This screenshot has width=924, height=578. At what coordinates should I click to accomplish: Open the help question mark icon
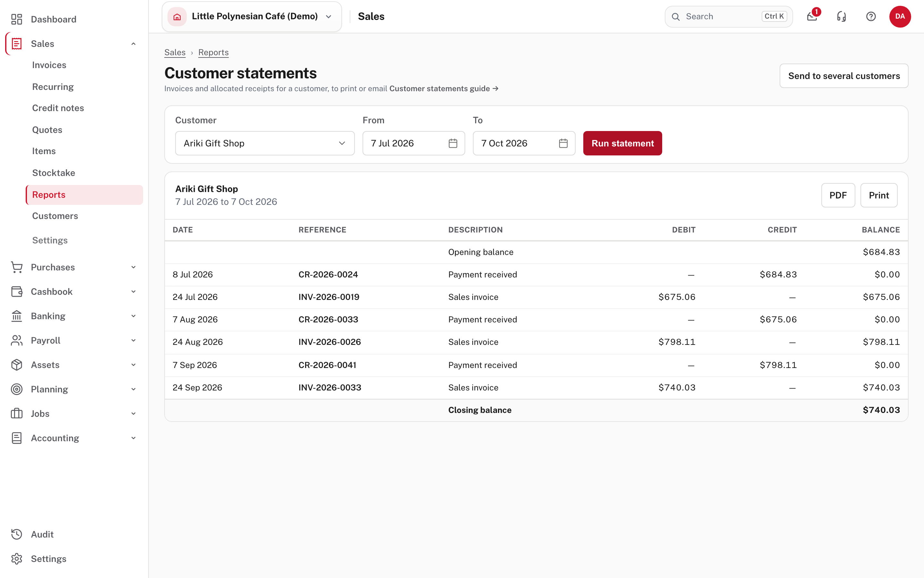[871, 16]
